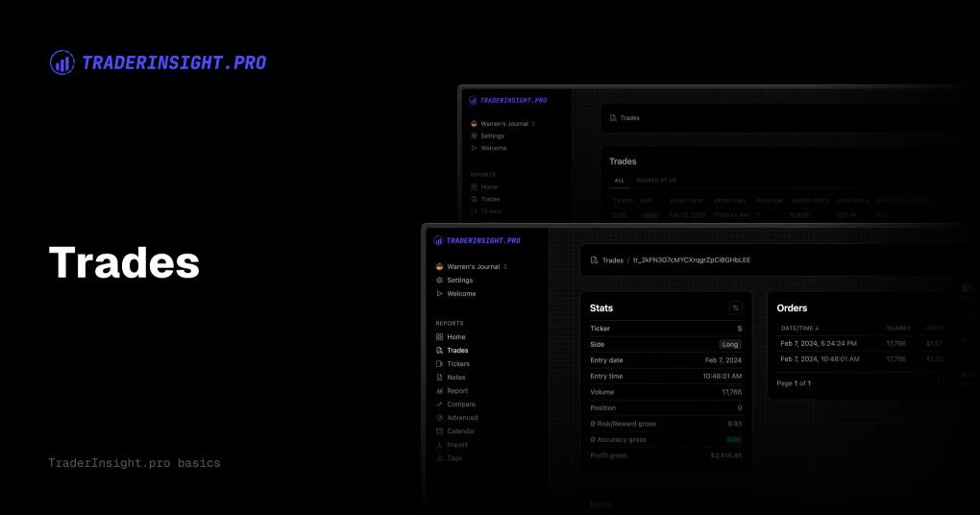Click the TraderInsight.pro logo in the back window
Screen dimensions: 980x515
[508, 100]
